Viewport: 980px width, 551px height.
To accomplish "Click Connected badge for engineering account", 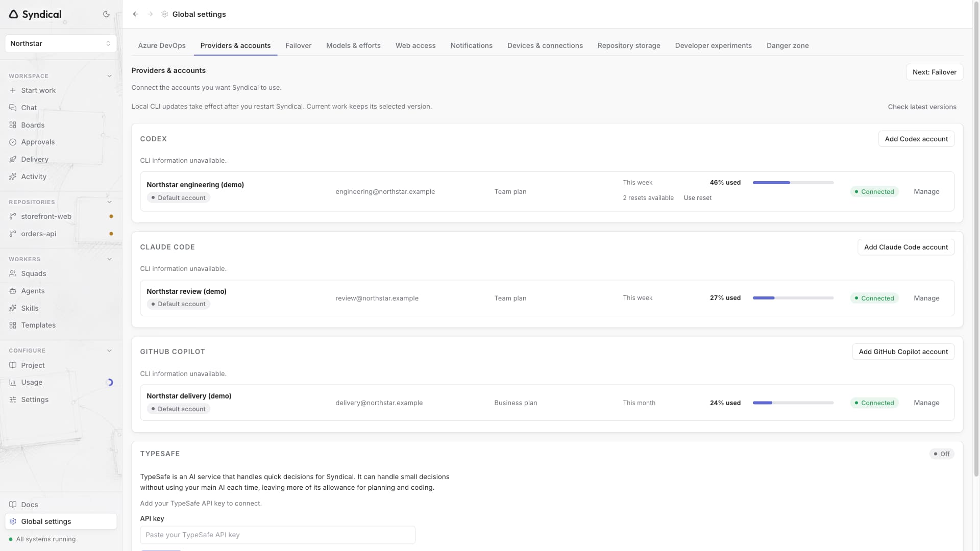I will tap(874, 191).
